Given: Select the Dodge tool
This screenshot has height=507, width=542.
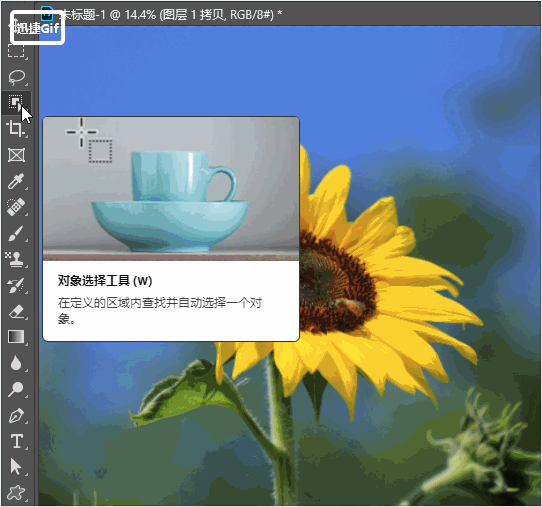Looking at the screenshot, I should (x=16, y=389).
